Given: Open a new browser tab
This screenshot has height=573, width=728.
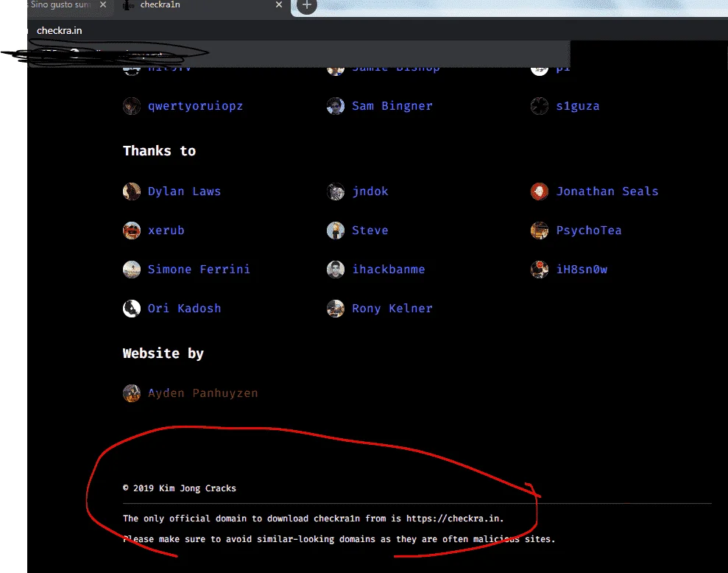Looking at the screenshot, I should point(306,6).
